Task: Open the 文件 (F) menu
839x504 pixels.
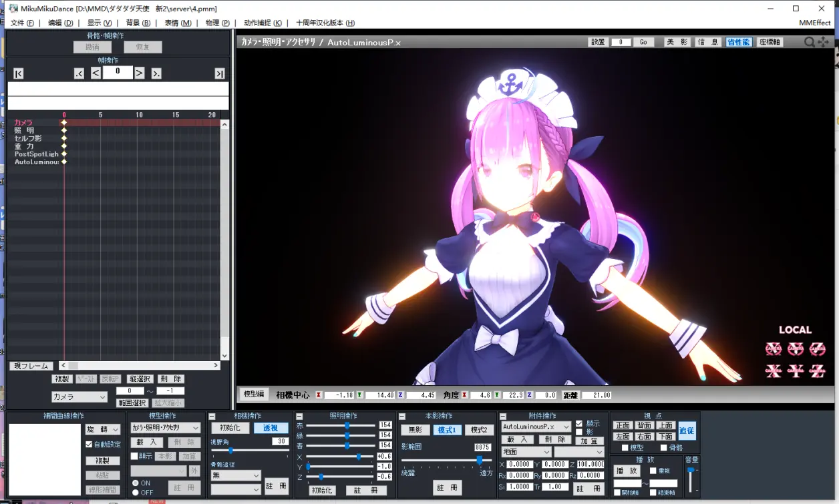Action: 22,23
